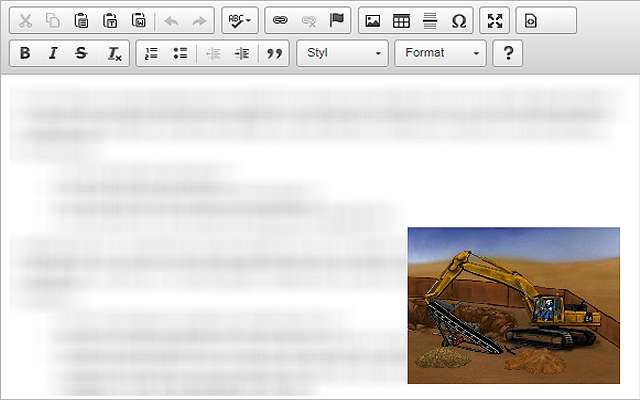Maximize the editor area
The width and height of the screenshot is (640, 400).
[495, 20]
